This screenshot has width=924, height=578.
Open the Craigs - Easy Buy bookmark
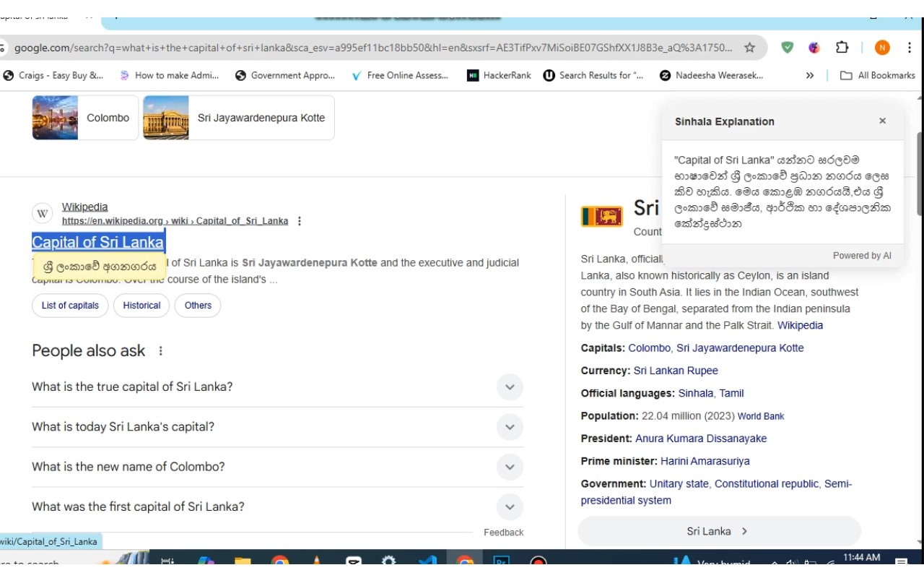coord(53,75)
